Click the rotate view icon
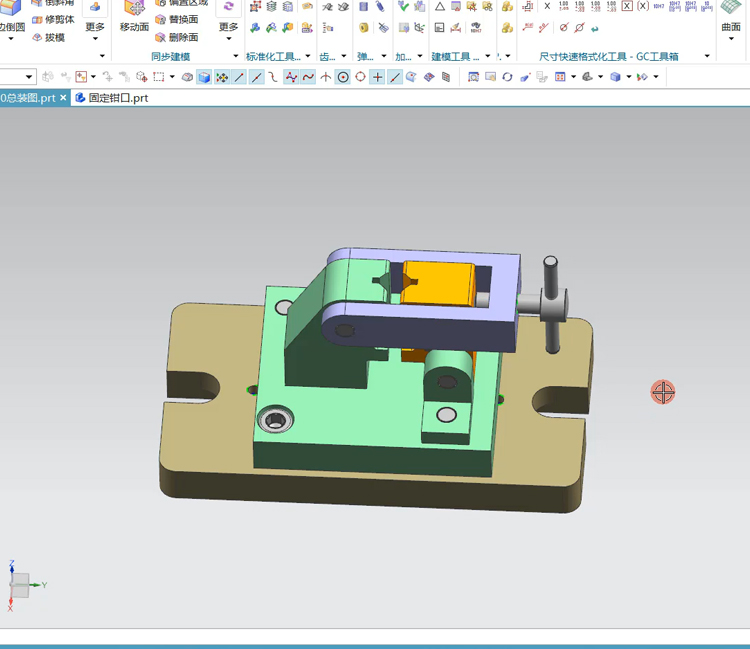The height and width of the screenshot is (649, 750). [507, 77]
